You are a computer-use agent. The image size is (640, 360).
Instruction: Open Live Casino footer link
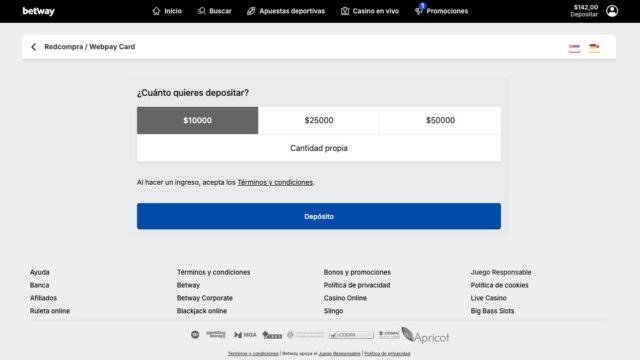488,298
